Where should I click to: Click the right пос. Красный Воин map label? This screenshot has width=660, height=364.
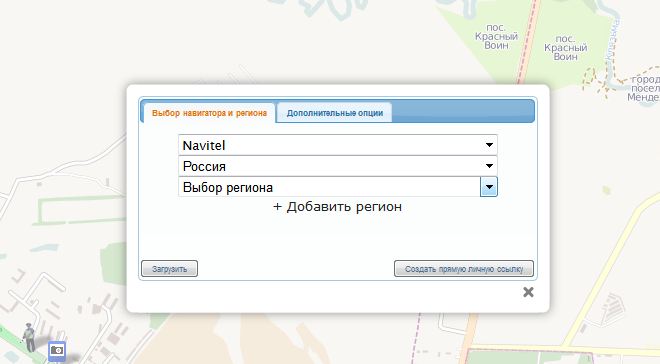pyautogui.click(x=565, y=48)
